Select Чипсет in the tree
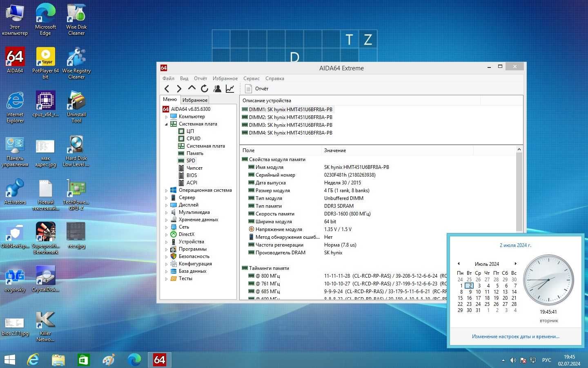This screenshot has height=368, width=588. click(x=194, y=168)
